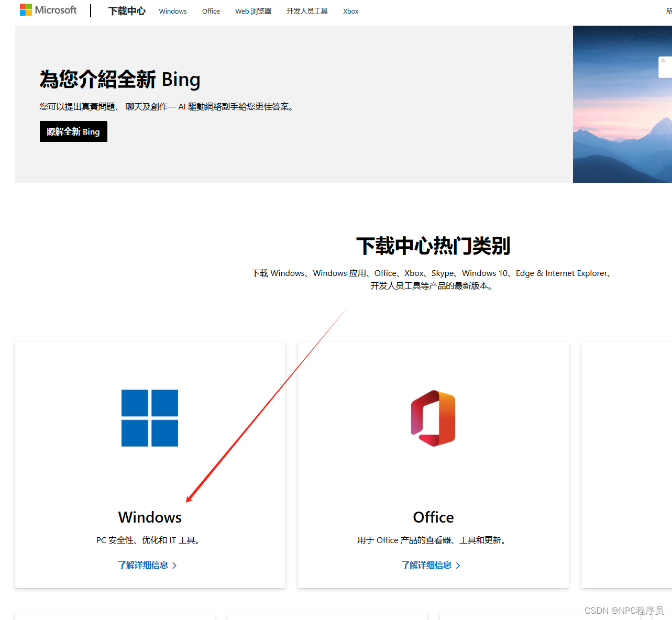Open the Xbox navigation item
672x620 pixels.
[351, 11]
